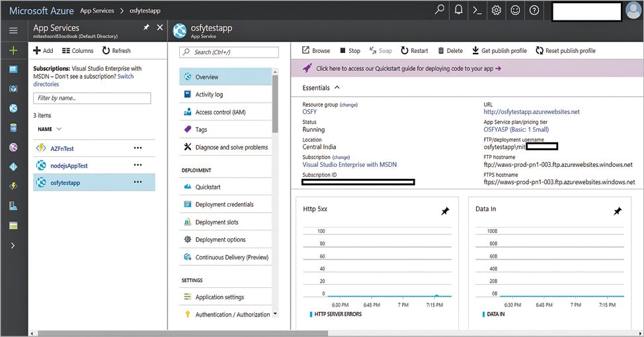
Task: Pin the Http 5xx chart
Action: [x=445, y=211]
